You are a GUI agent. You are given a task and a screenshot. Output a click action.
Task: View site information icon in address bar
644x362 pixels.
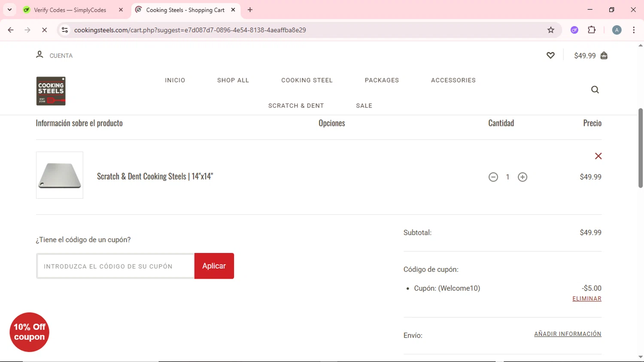65,30
